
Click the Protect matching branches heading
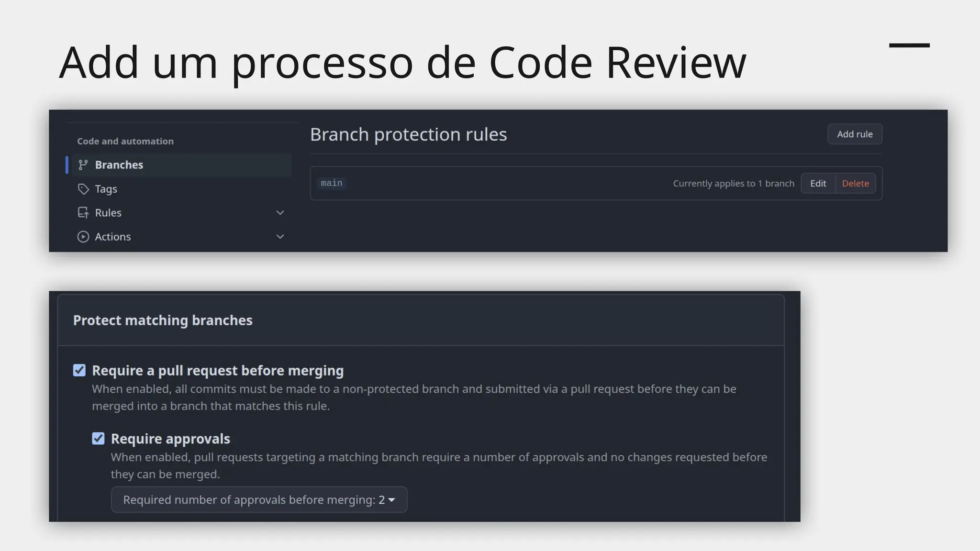point(163,320)
